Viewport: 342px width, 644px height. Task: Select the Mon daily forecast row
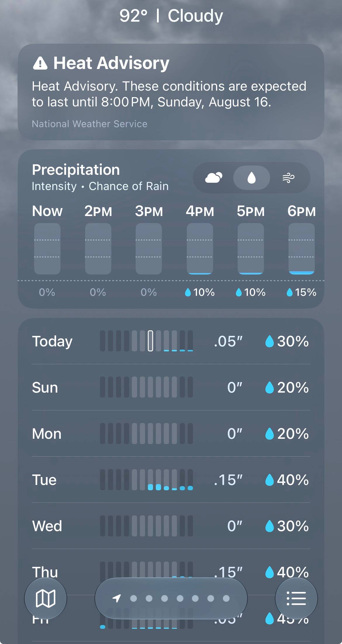(x=171, y=434)
